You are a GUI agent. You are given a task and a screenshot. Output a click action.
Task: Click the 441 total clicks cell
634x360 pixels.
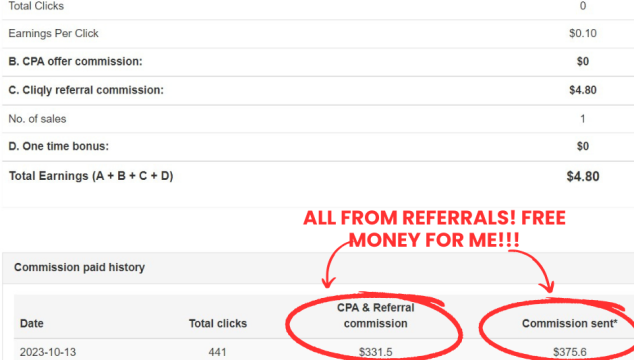pyautogui.click(x=217, y=352)
